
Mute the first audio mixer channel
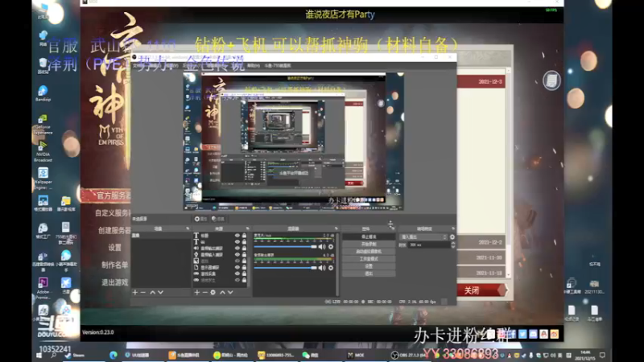click(322, 247)
